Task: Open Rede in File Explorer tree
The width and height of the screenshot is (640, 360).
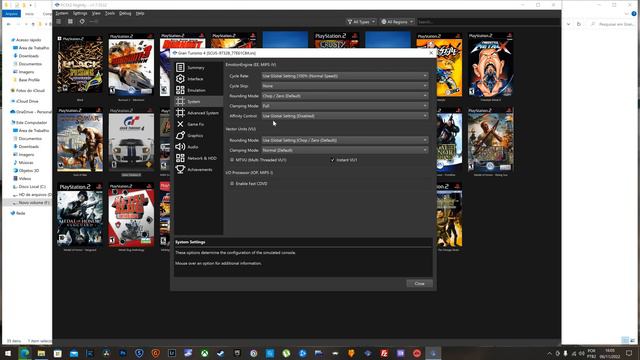Action: pyautogui.click(x=20, y=213)
